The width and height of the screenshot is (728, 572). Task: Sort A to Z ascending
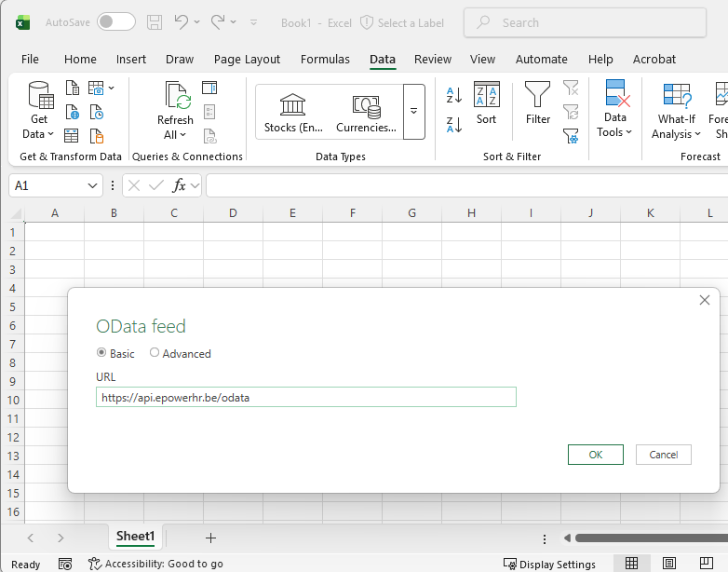pos(454,95)
